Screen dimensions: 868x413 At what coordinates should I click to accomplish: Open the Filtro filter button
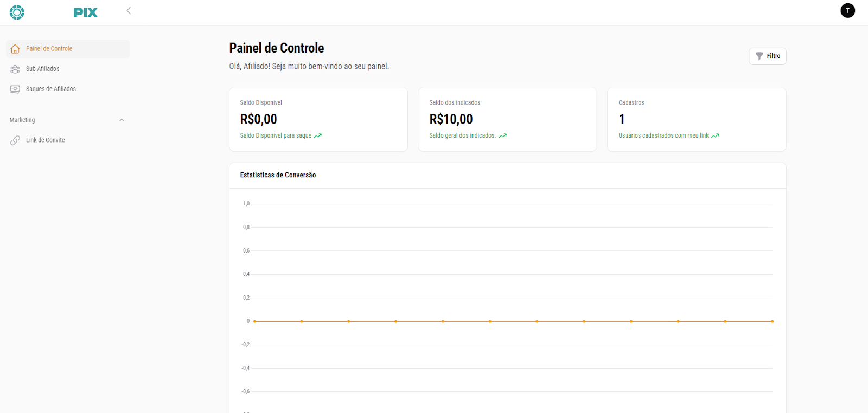click(x=768, y=56)
